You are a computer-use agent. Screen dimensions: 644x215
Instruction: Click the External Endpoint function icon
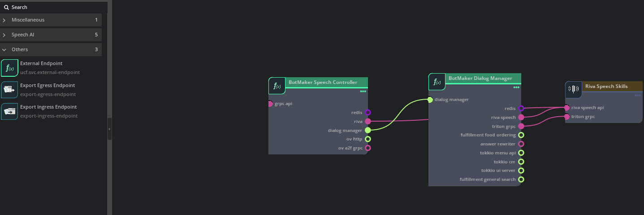pyautogui.click(x=9, y=68)
